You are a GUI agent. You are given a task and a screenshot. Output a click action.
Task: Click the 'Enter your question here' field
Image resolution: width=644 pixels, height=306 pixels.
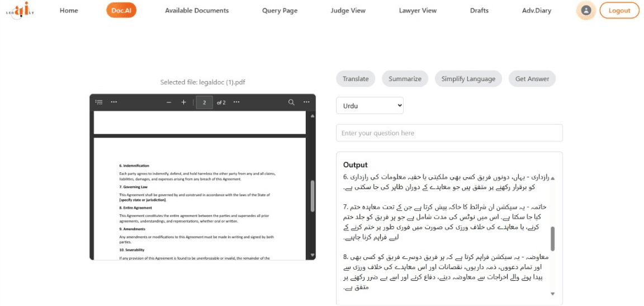pos(449,133)
